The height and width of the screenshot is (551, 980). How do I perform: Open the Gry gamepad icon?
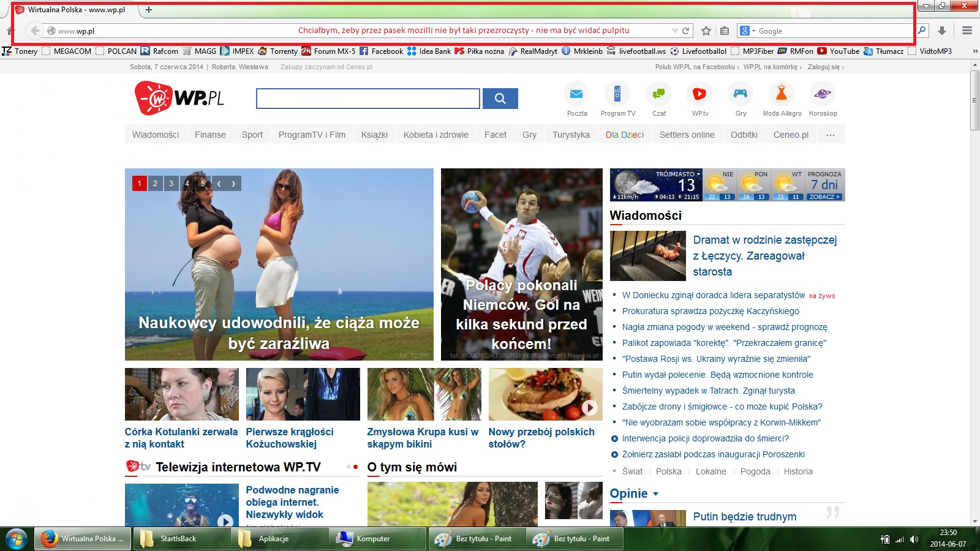pyautogui.click(x=741, y=94)
